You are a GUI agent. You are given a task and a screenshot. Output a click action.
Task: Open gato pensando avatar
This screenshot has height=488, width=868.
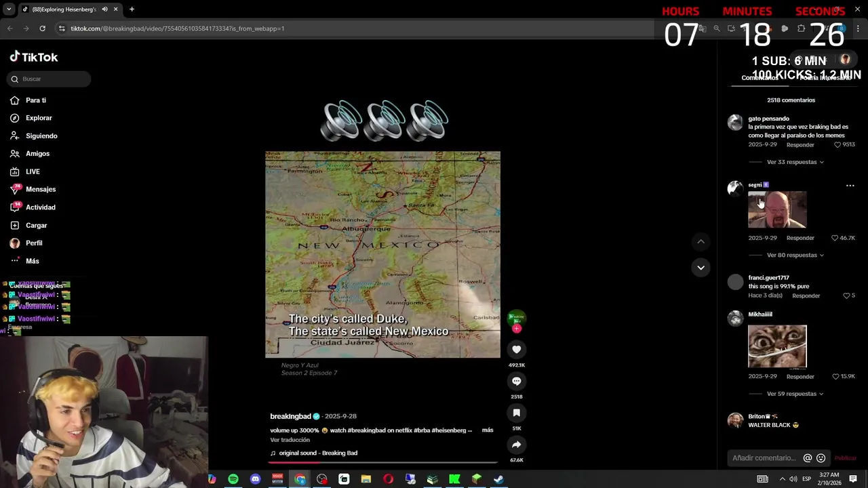[x=735, y=123]
